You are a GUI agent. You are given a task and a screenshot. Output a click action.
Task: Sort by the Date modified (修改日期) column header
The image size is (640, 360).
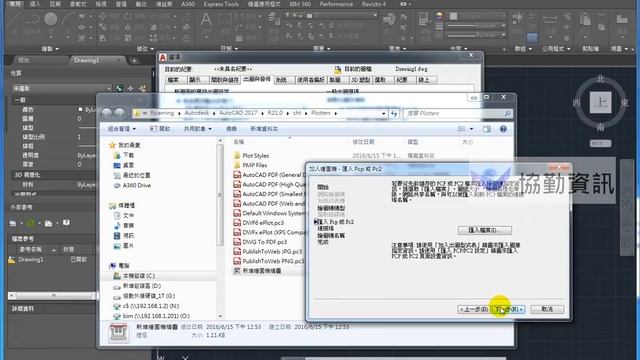pyautogui.click(x=363, y=142)
